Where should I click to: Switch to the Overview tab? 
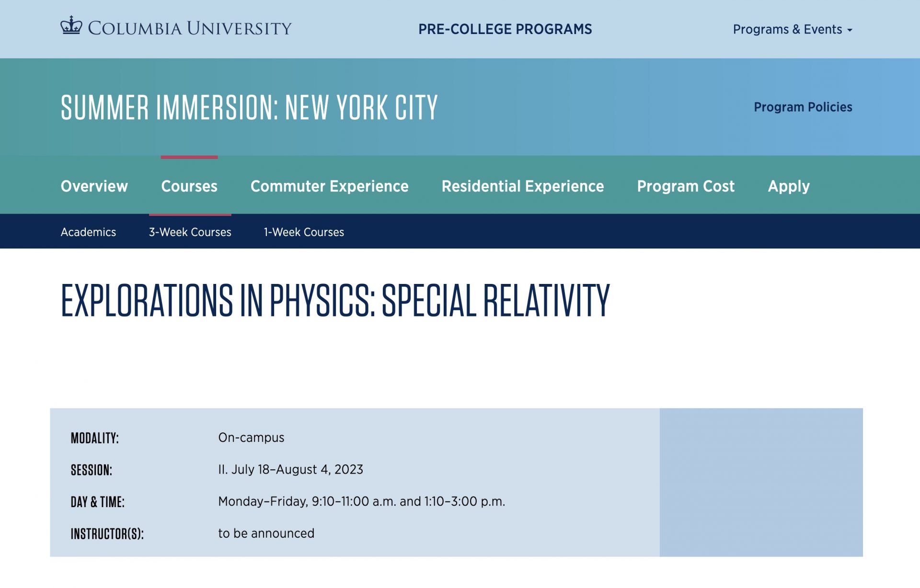click(x=94, y=186)
